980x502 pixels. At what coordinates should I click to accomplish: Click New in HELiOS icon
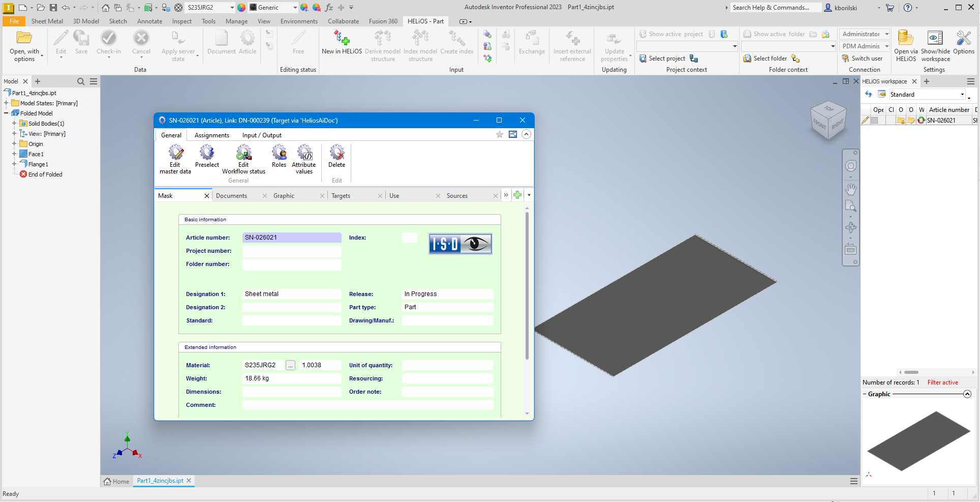pyautogui.click(x=342, y=43)
